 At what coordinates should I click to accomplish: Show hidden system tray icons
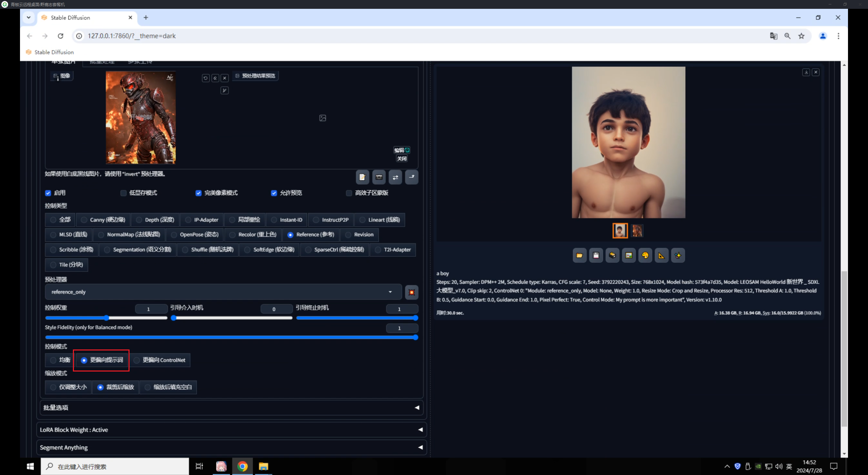(727, 467)
